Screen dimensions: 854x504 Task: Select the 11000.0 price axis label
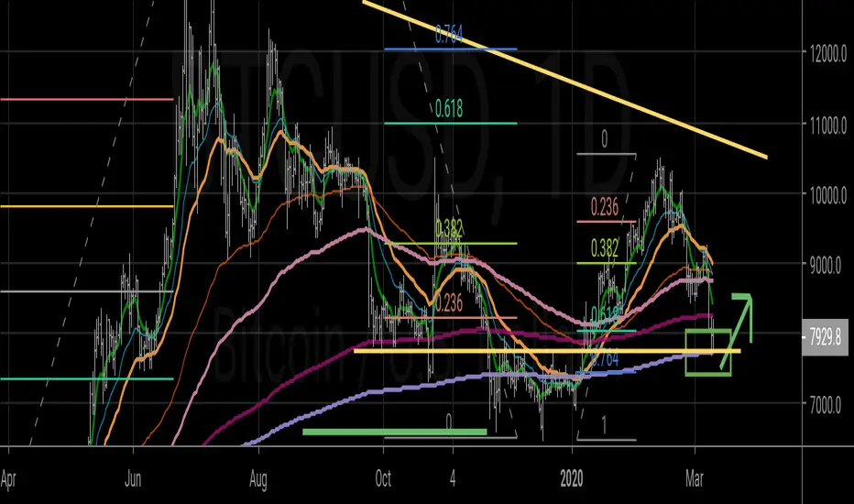(x=827, y=126)
